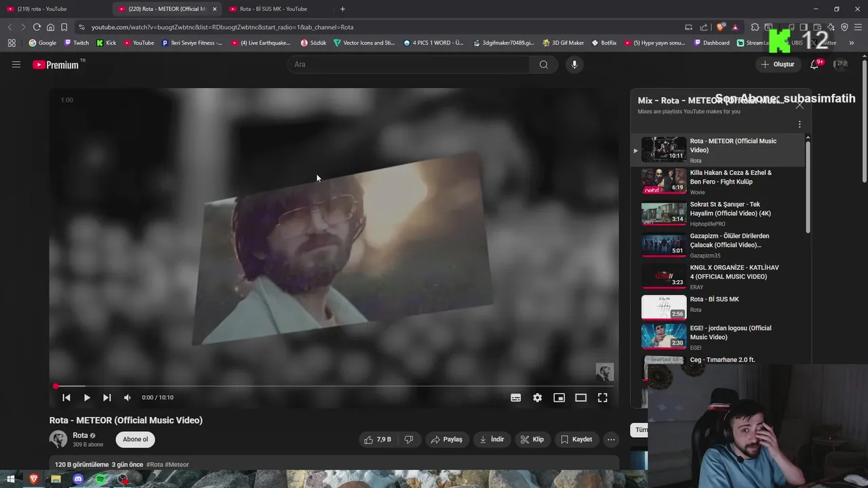This screenshot has width=868, height=488.
Task: Click the address bar URL
Action: (222, 27)
